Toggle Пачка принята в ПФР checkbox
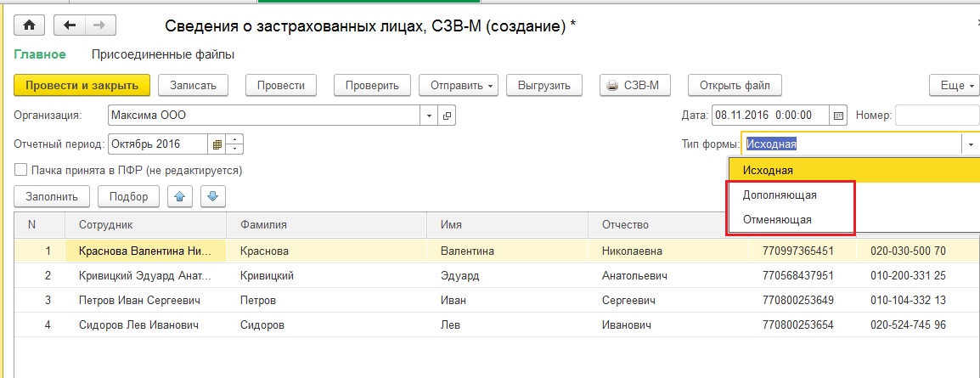This screenshot has width=980, height=378. point(21,170)
